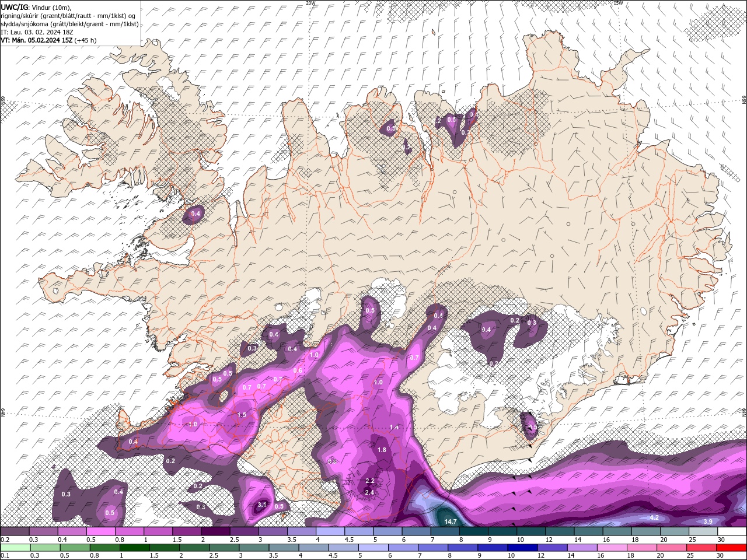This screenshot has width=747, height=560.
Task: Pick the pale green 0.1 swatch in lower scale
Action: [15, 548]
